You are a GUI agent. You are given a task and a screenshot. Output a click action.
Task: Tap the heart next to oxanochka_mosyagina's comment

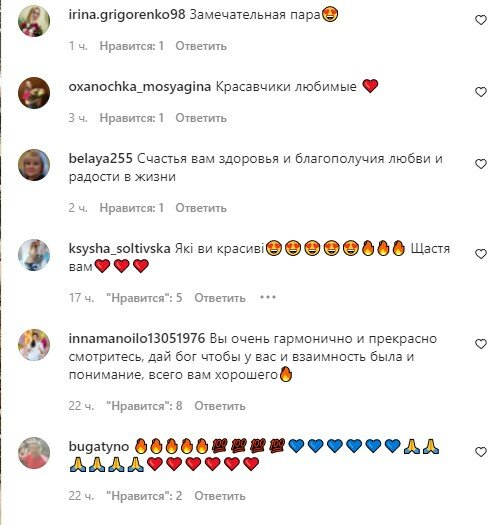(x=481, y=92)
